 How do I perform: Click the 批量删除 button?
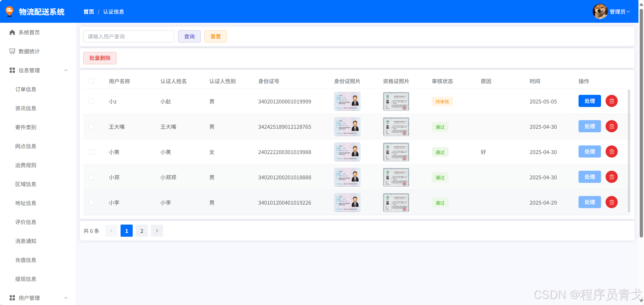(100, 58)
